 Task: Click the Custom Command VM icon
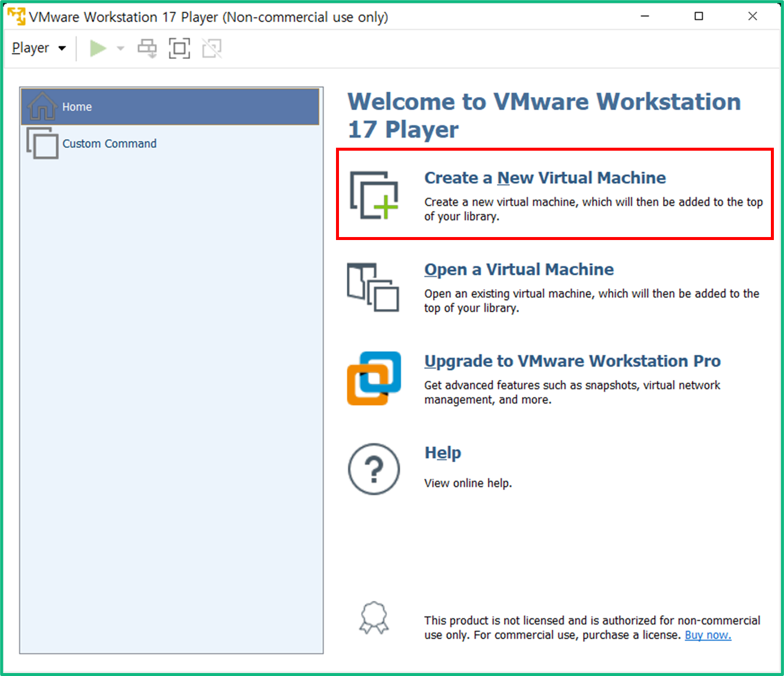[42, 143]
